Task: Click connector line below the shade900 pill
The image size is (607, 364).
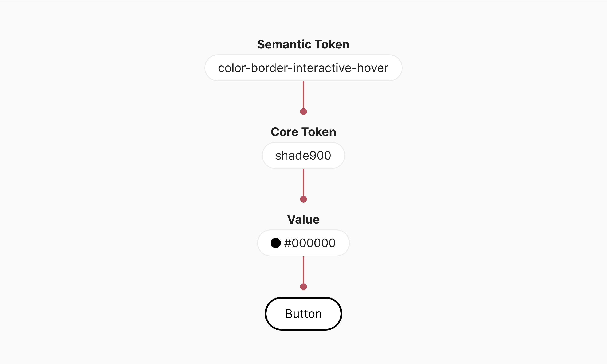Action: (x=303, y=182)
